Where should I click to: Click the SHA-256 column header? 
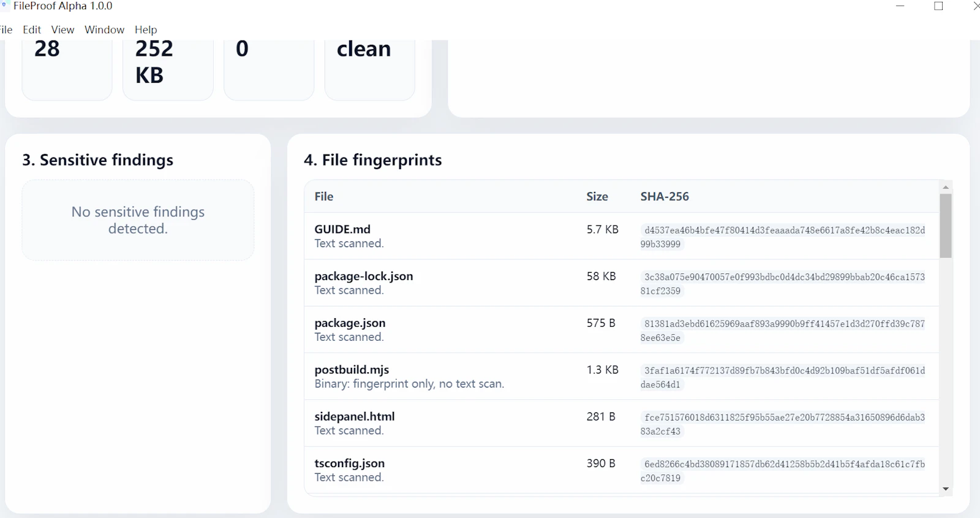click(665, 197)
